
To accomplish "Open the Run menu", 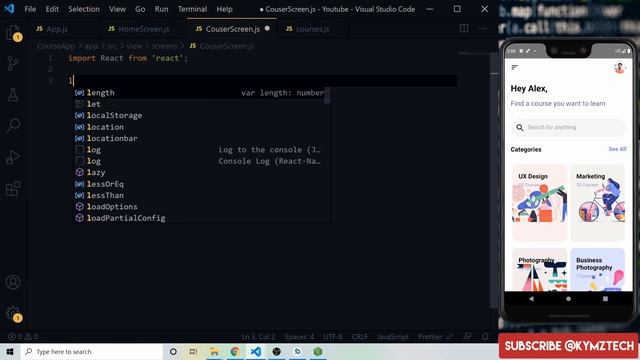I will pos(161,9).
